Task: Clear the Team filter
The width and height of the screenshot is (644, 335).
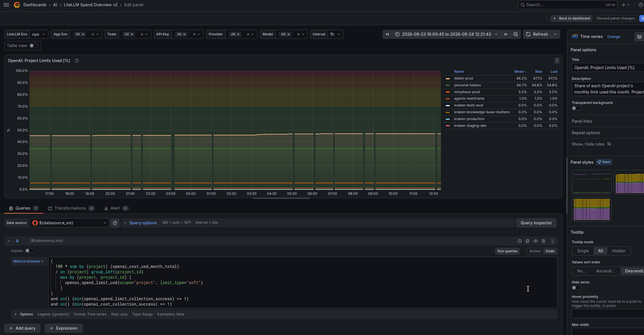Action: [142, 34]
